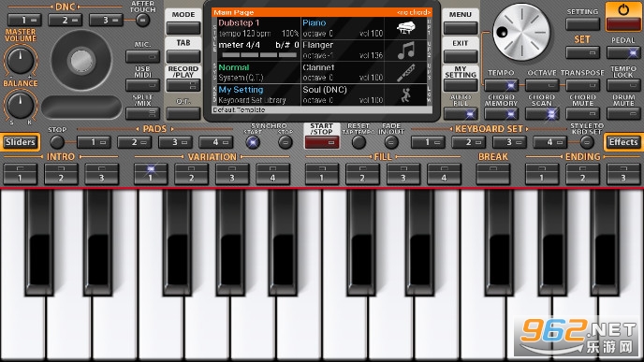Select Intro 3
The image size is (644, 362).
101,174
